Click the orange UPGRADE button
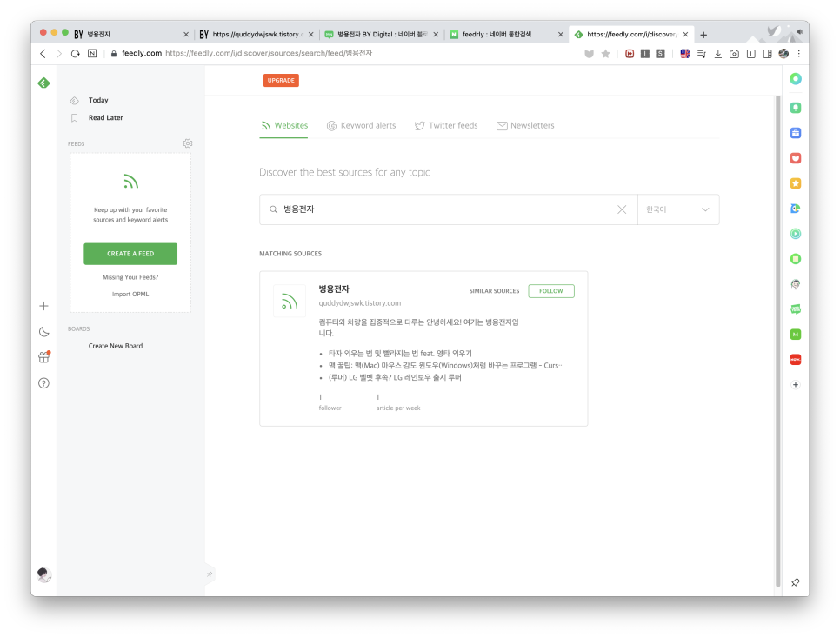Screen dimensions: 840x637 point(281,80)
